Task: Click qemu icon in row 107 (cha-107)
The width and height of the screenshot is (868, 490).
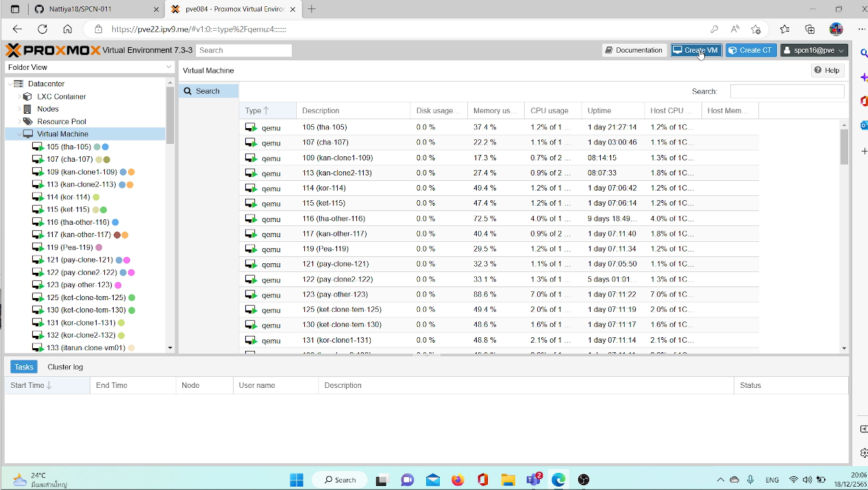Action: [251, 143]
